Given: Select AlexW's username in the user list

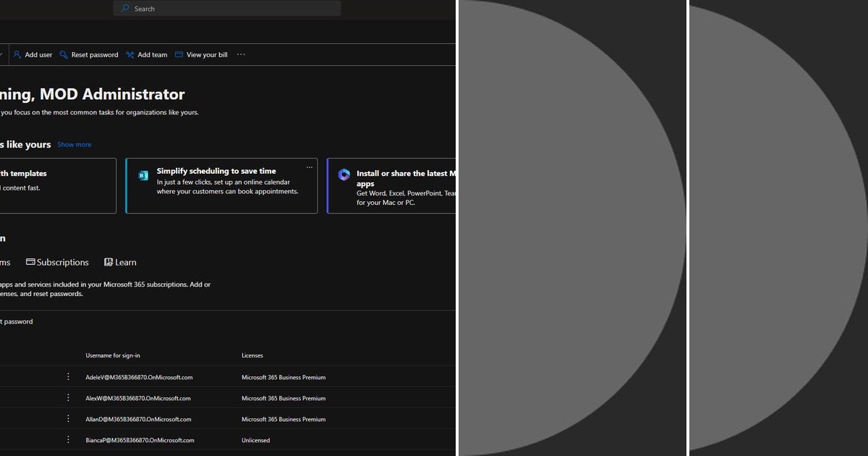Looking at the screenshot, I should [x=138, y=397].
